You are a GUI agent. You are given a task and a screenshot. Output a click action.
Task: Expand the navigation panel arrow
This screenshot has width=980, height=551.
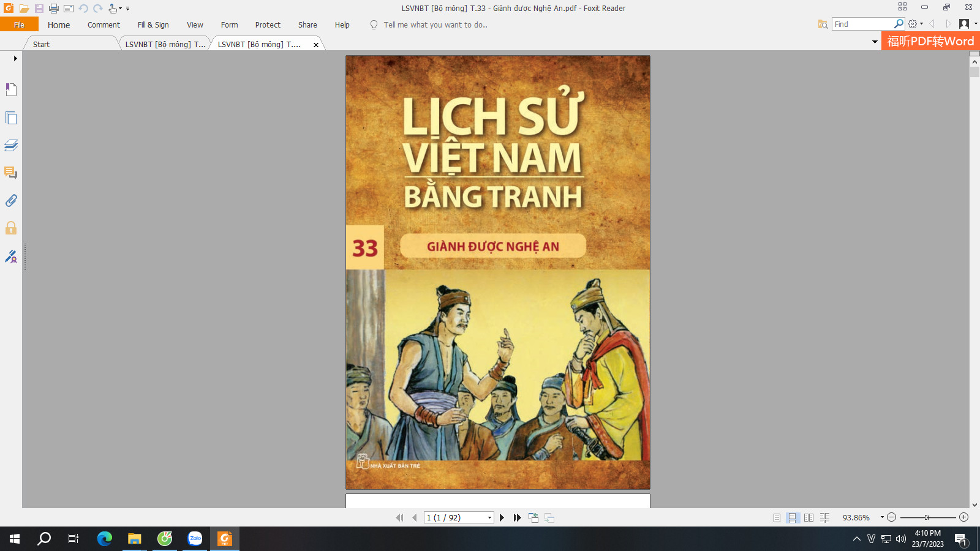coord(15,59)
